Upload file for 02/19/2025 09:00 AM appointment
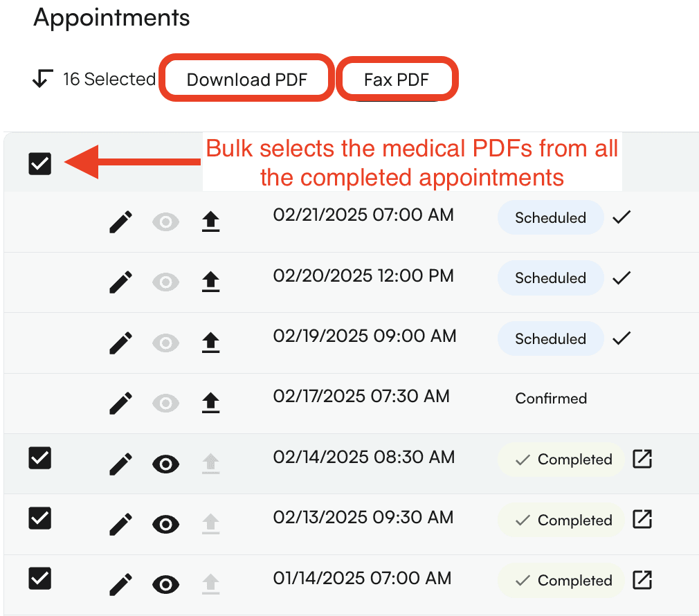This screenshot has width=699, height=616. tap(210, 343)
